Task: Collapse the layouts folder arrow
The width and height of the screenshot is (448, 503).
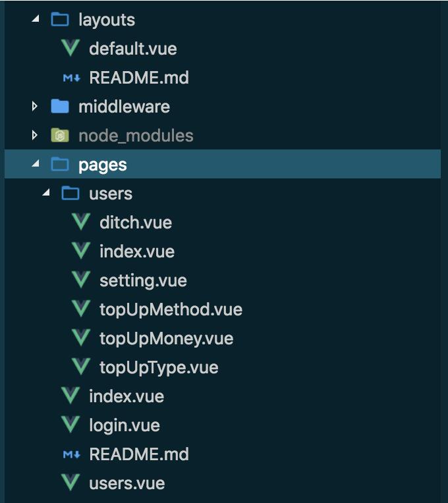Action: point(35,20)
